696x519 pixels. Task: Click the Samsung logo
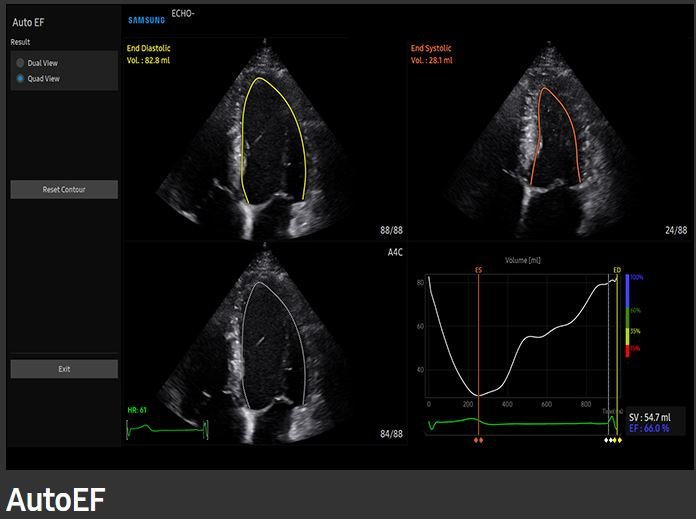pyautogui.click(x=146, y=20)
